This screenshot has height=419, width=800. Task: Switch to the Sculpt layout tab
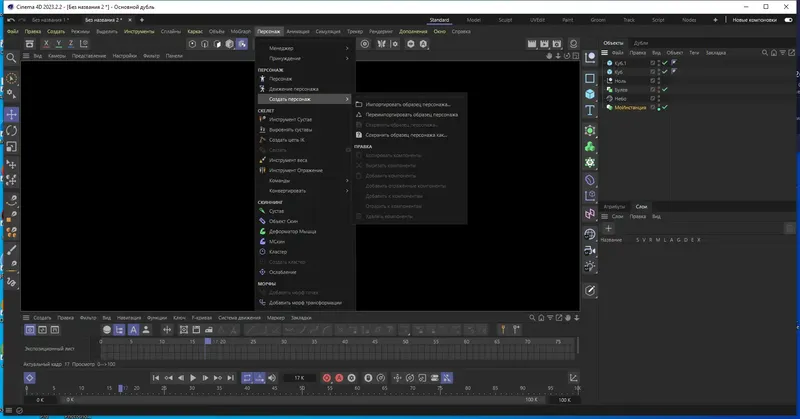click(507, 19)
